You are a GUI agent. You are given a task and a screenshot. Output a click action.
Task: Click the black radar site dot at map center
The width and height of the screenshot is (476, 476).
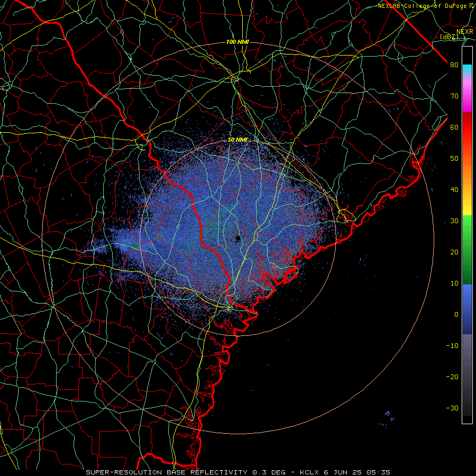(238, 238)
